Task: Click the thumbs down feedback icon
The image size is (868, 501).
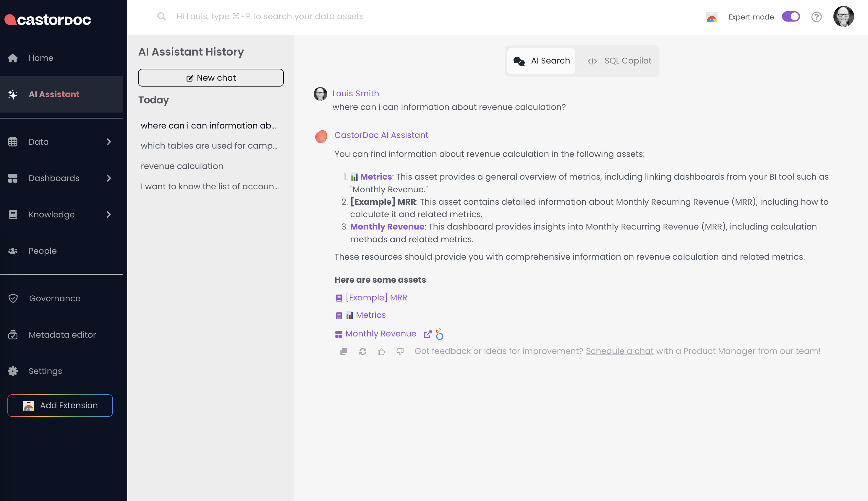Action: tap(400, 351)
